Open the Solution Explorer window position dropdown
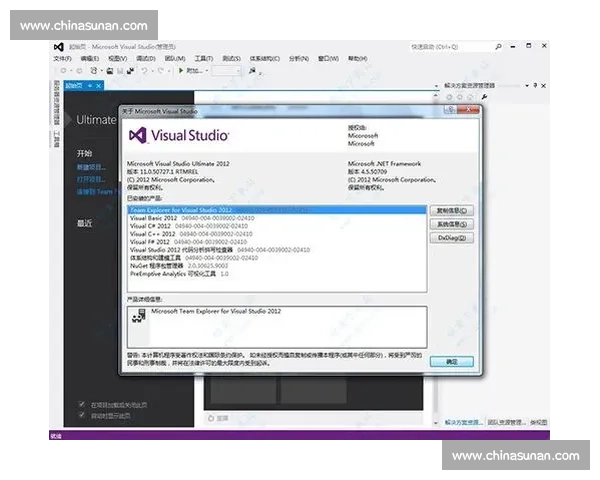Screen dimensions: 600x480 point(527,85)
